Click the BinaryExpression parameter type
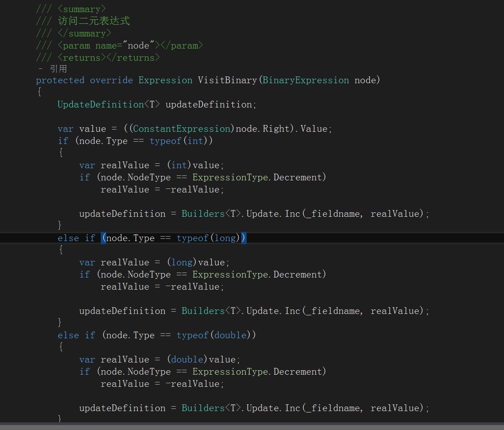Screen dimensions: 504x430 [306, 80]
